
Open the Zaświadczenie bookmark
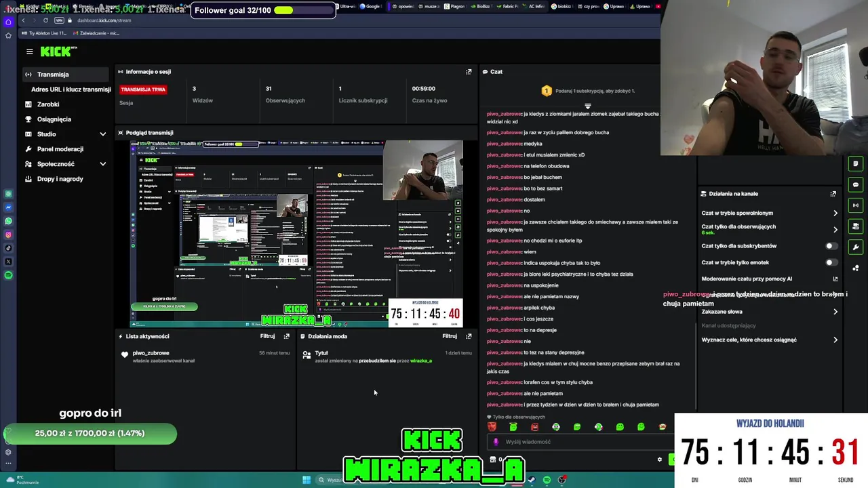coord(96,33)
